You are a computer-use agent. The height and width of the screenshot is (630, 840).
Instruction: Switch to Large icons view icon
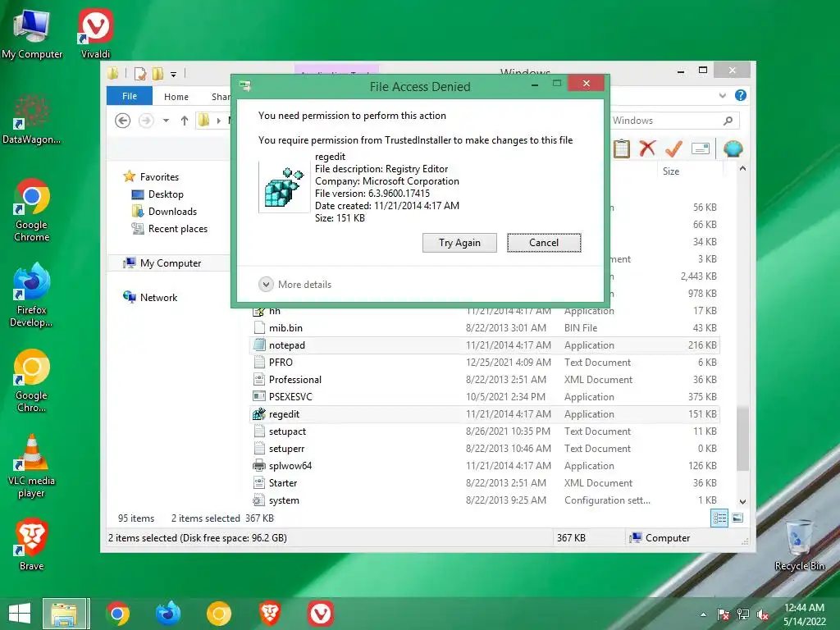(x=737, y=518)
